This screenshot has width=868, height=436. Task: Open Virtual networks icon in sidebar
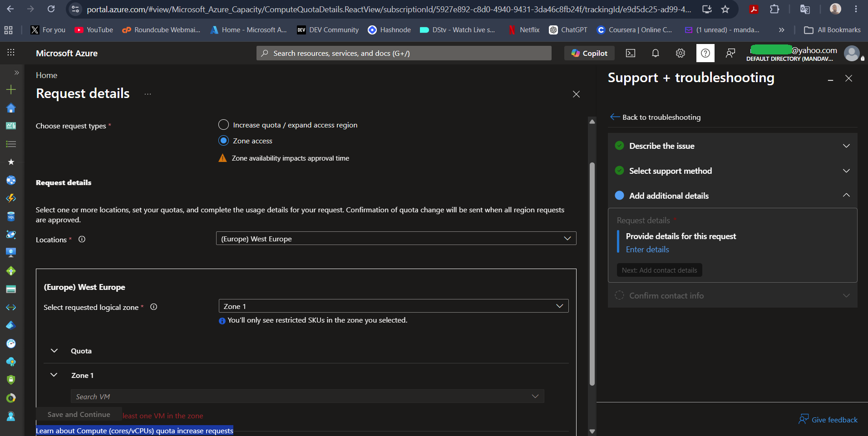11,307
